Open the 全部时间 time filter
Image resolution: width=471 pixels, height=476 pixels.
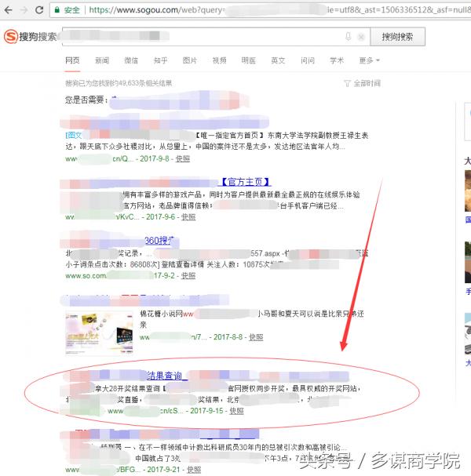[x=367, y=83]
